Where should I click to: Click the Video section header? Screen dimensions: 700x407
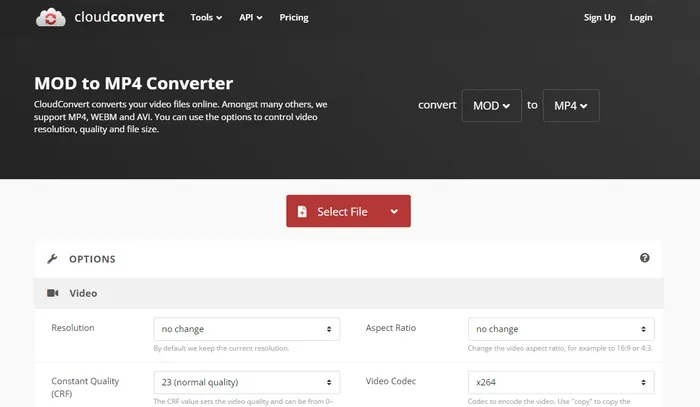click(x=349, y=293)
